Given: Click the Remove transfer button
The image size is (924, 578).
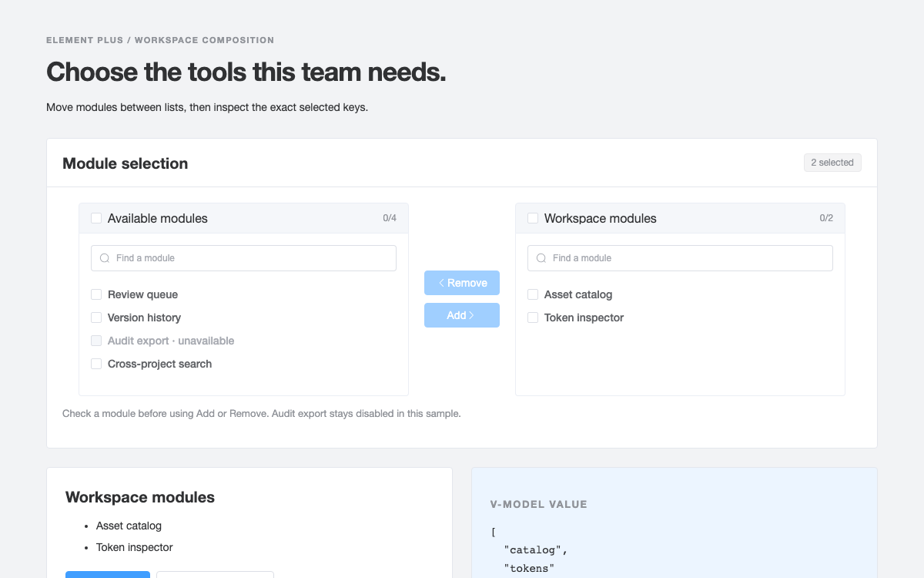Looking at the screenshot, I should 462,283.
